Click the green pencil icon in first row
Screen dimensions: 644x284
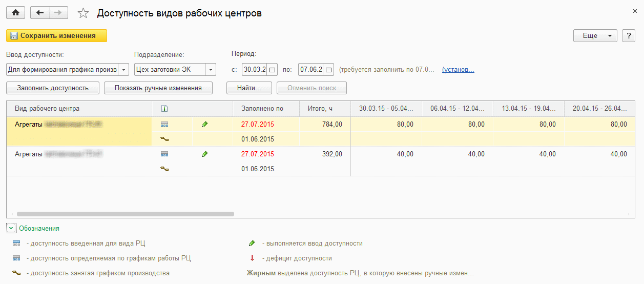205,124
